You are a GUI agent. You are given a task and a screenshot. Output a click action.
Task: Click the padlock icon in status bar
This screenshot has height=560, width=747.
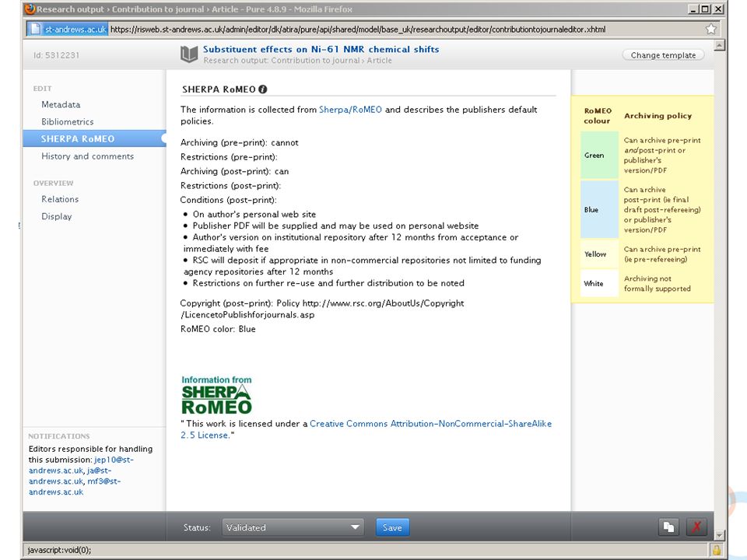coord(716,550)
